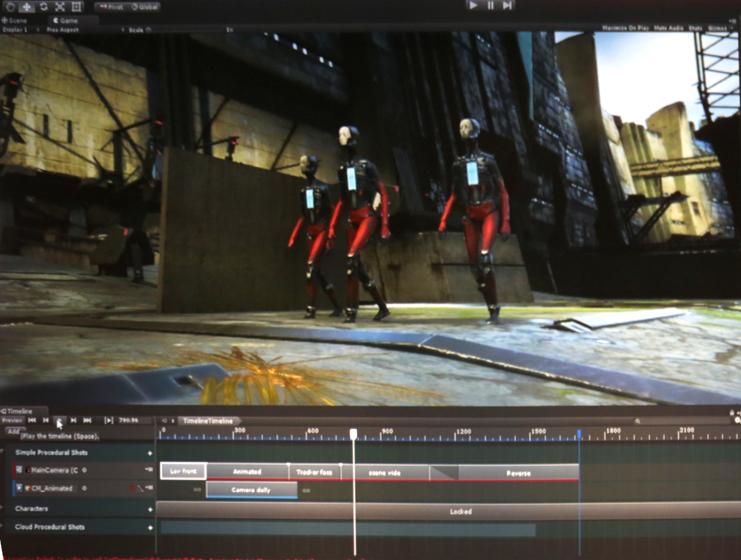Select the Low front clip
The height and width of the screenshot is (560, 741).
183,471
